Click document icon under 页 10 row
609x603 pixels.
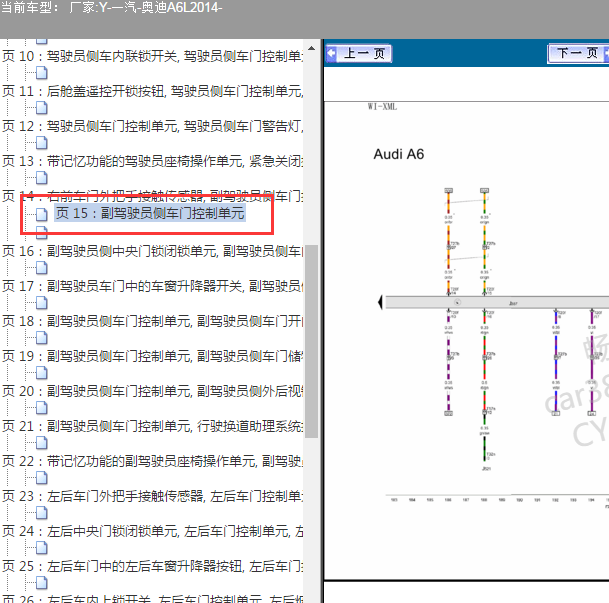click(x=42, y=73)
